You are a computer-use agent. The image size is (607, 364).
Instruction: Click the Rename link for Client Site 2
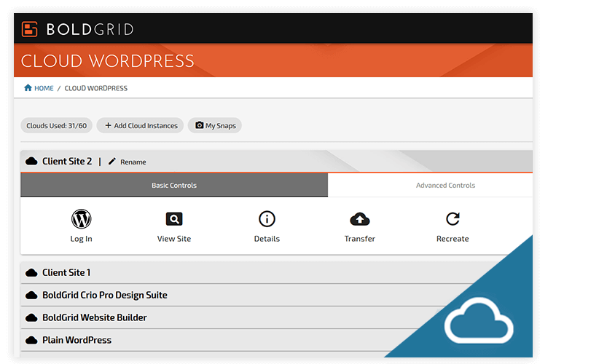(133, 162)
